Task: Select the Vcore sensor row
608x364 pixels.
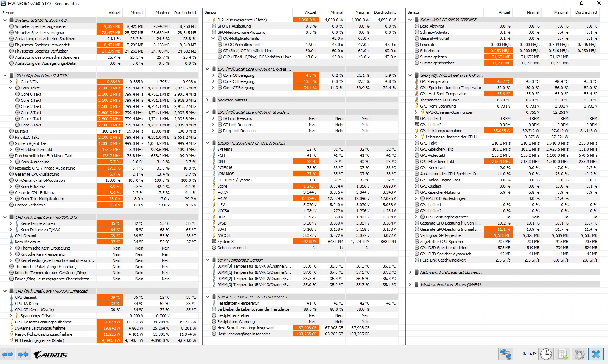Action: (x=222, y=186)
